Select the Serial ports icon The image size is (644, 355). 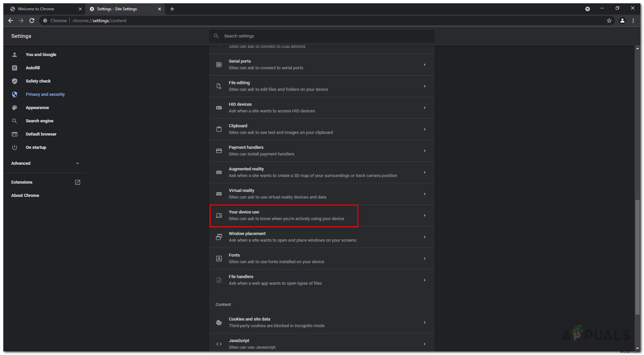click(x=219, y=64)
